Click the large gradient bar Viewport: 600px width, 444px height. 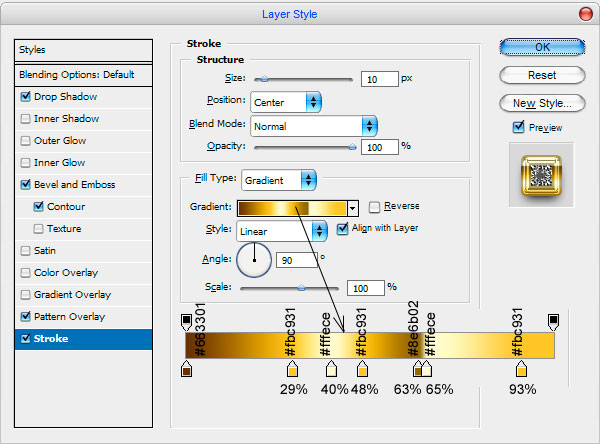(x=370, y=345)
